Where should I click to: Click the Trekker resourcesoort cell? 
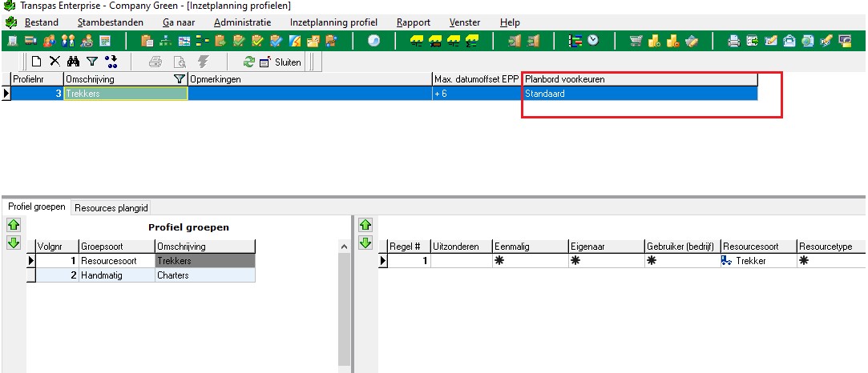758,261
